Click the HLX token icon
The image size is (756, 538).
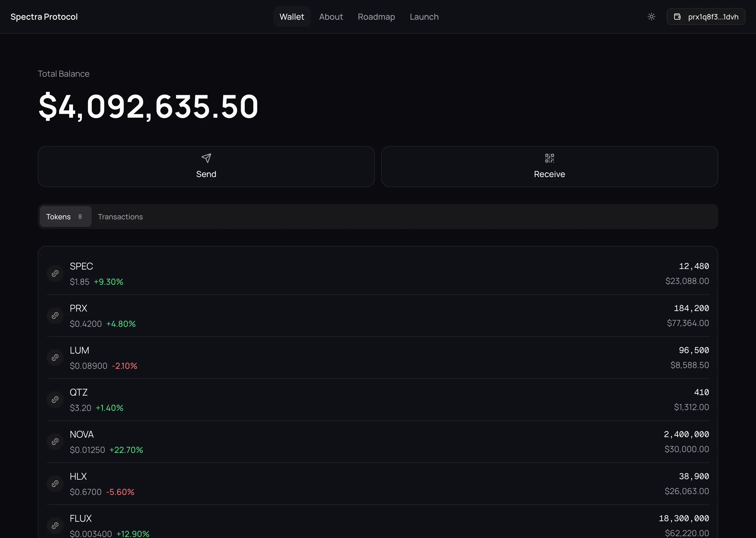[x=55, y=484]
